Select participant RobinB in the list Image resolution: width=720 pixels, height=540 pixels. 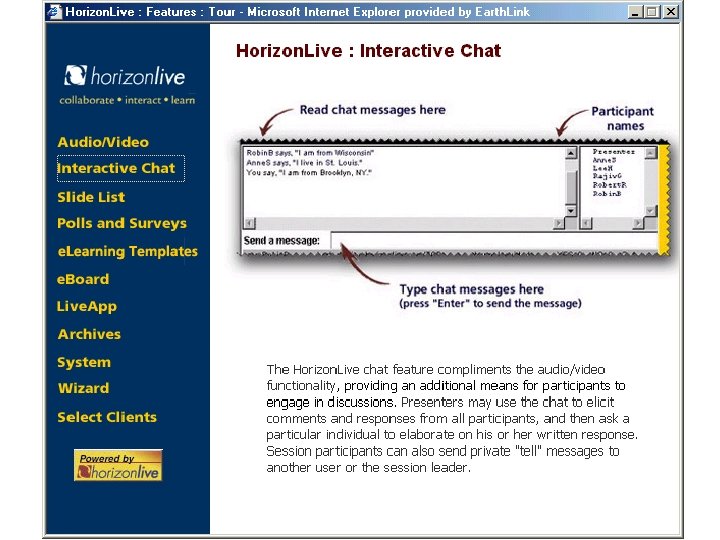(607, 194)
